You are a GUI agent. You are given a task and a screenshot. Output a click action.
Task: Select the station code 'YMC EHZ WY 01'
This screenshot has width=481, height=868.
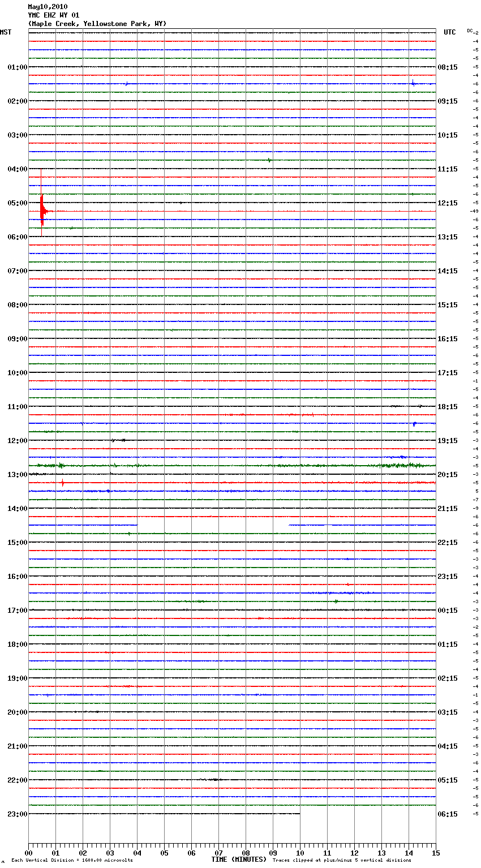coord(54,15)
